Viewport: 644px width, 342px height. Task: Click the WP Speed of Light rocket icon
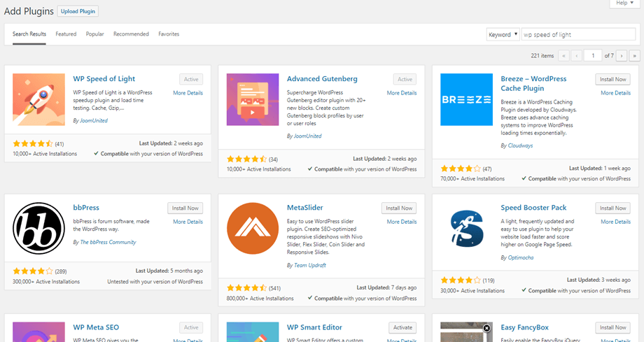pyautogui.click(x=38, y=99)
